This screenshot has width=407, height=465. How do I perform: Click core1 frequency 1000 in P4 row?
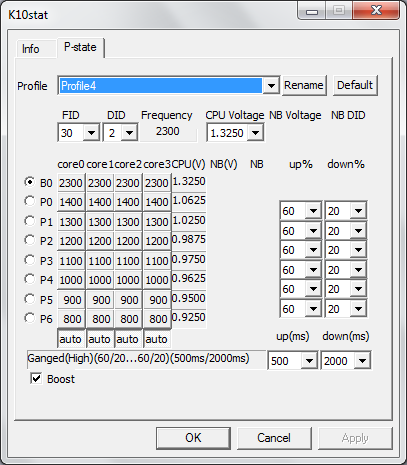(x=100, y=280)
